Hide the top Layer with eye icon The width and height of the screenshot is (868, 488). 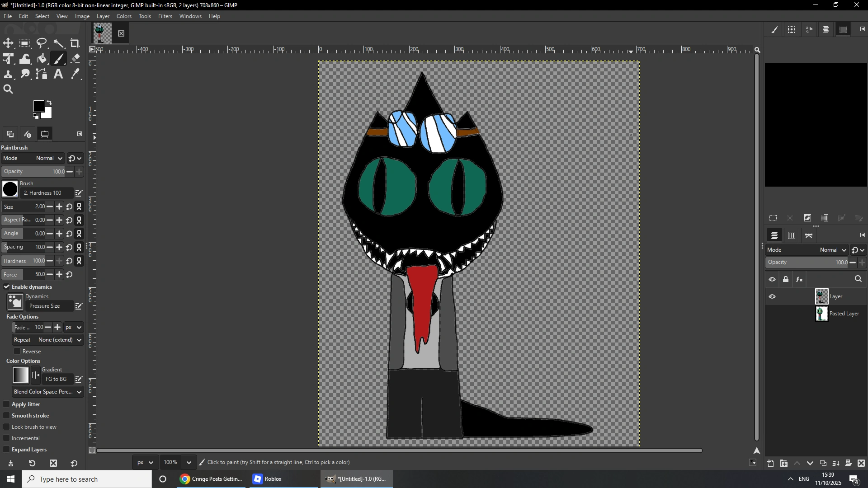773,297
